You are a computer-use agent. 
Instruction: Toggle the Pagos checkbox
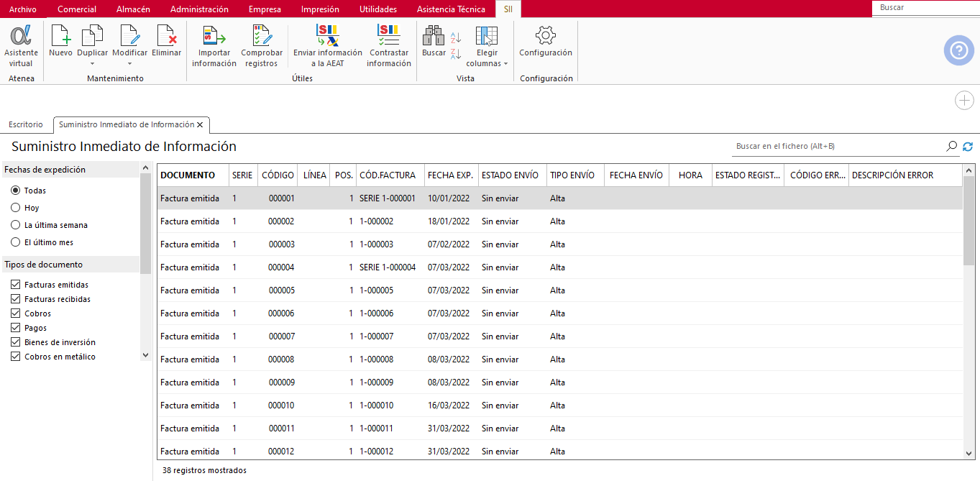coord(15,328)
